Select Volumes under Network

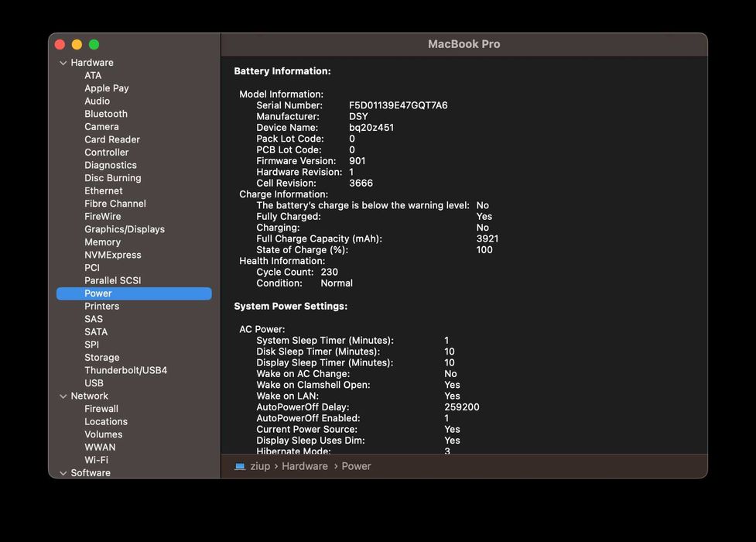[x=104, y=434]
